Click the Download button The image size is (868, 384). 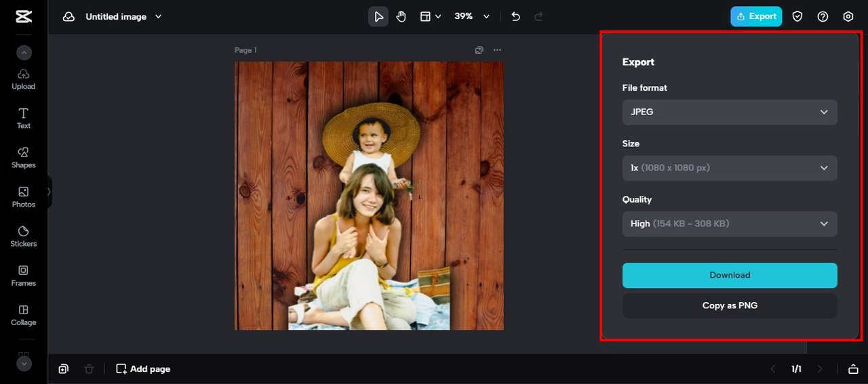coord(730,276)
